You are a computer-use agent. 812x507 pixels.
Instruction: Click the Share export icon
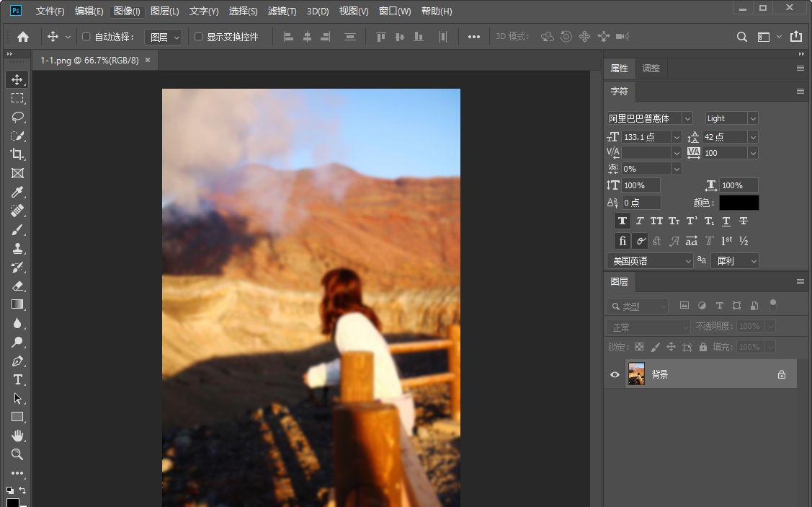click(x=796, y=36)
